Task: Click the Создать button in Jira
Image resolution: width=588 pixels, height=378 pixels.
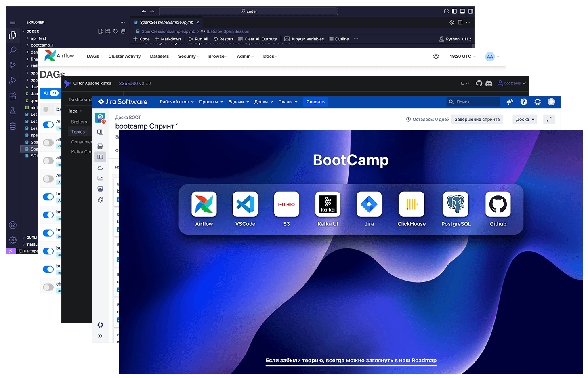Action: 315,102
